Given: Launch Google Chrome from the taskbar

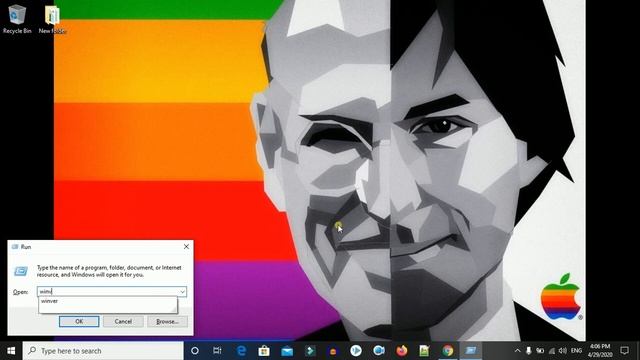Looking at the screenshot, I should click(448, 351).
